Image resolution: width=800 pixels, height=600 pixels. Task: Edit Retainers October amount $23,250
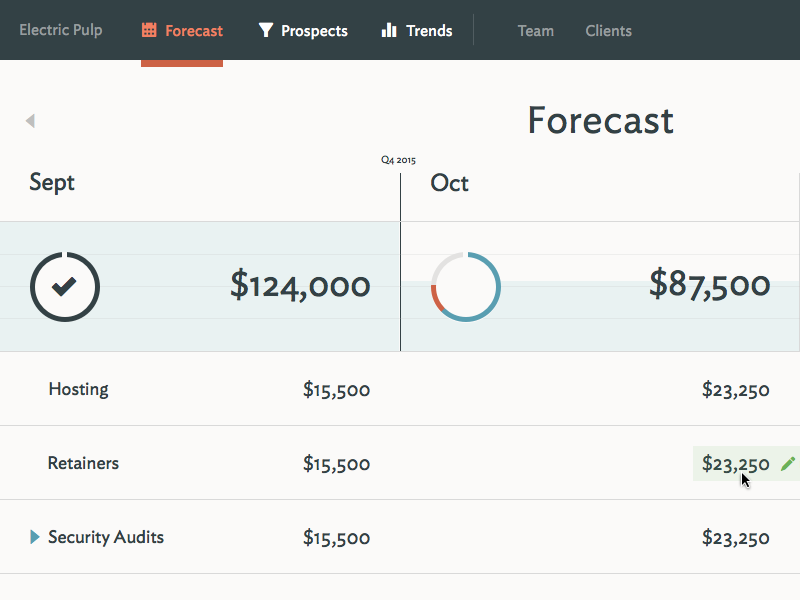coord(735,464)
